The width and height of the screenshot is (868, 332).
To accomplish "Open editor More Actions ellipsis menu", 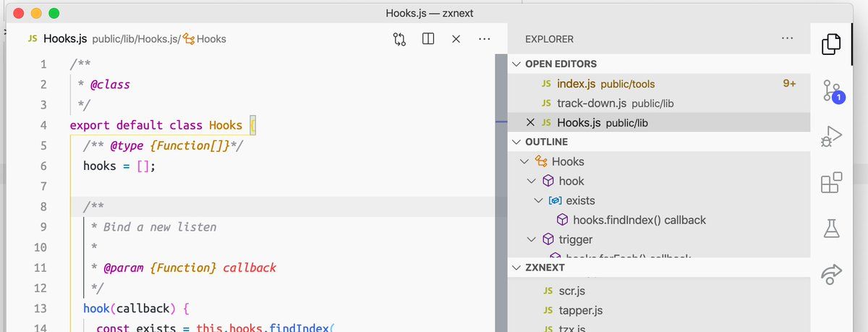I will point(485,39).
